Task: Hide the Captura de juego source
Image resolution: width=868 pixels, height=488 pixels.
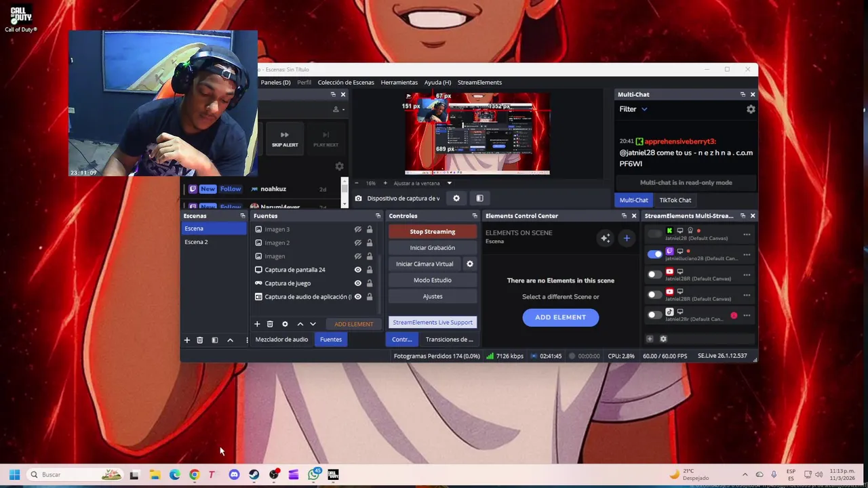Action: pyautogui.click(x=357, y=283)
